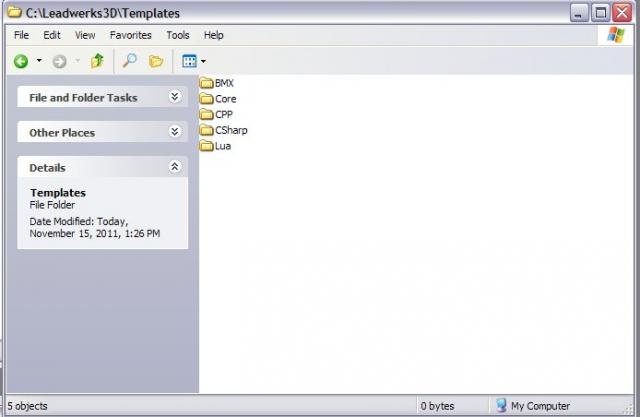The height and width of the screenshot is (417, 640).
Task: Click the Other Places header text
Action: click(62, 133)
